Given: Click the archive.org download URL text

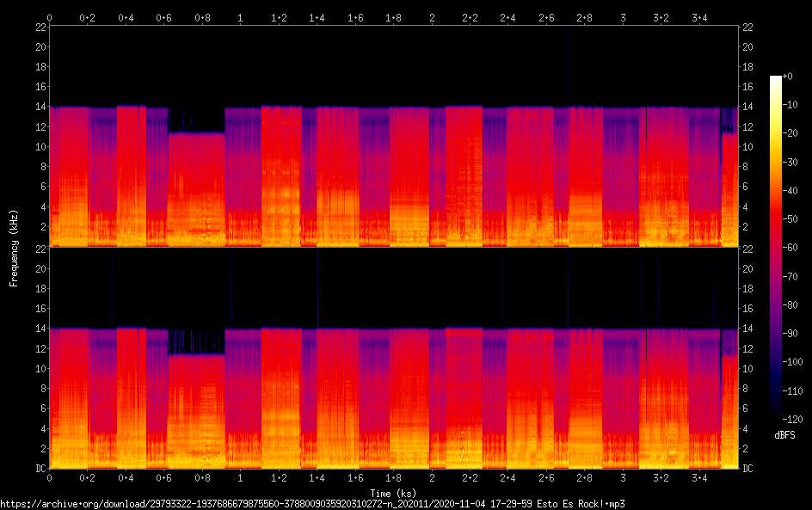Looking at the screenshot, I should point(312,504).
